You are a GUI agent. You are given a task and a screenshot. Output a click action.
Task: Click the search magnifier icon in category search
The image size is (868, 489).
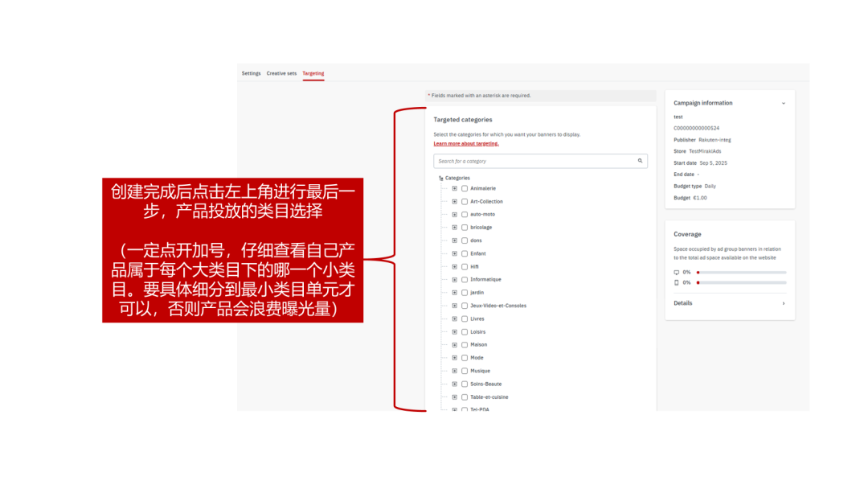pos(641,161)
